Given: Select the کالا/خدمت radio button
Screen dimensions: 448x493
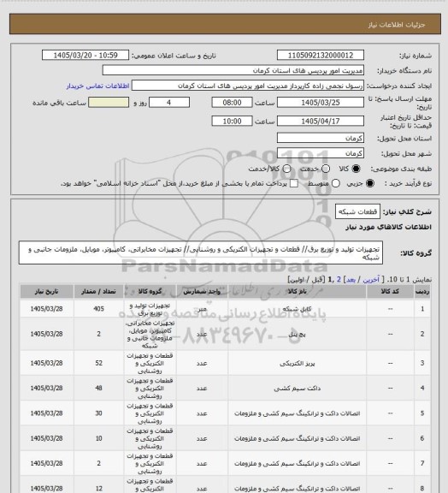Looking at the screenshot, I should 286,169.
